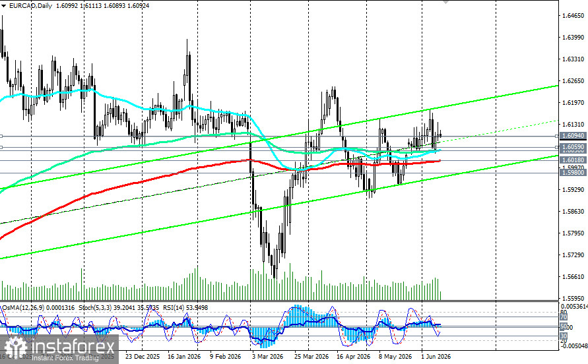
Task: Click the 1.55950 price axis label
Action: click(x=573, y=298)
